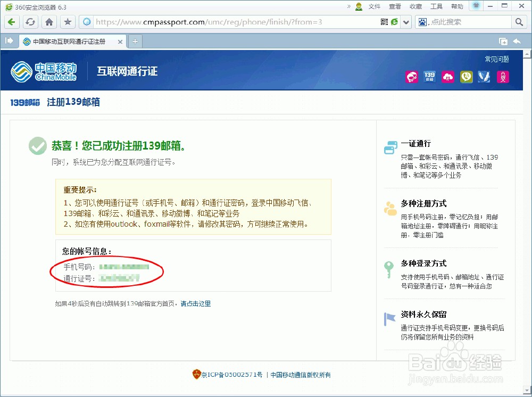Click the 139邮箱 logo beside heading
This screenshot has height=397, width=532.
coord(25,103)
